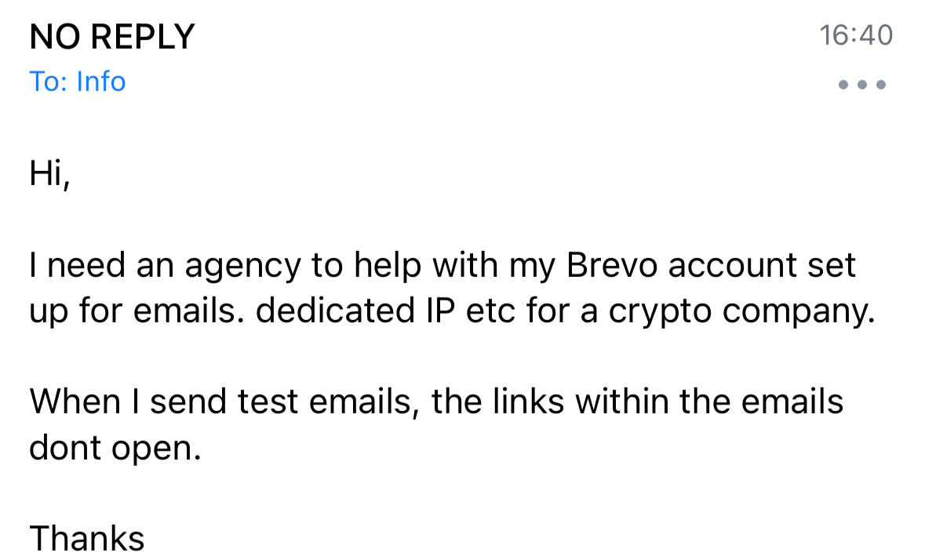Click the "Hi," greeting line
925x560 pixels.
coord(49,173)
